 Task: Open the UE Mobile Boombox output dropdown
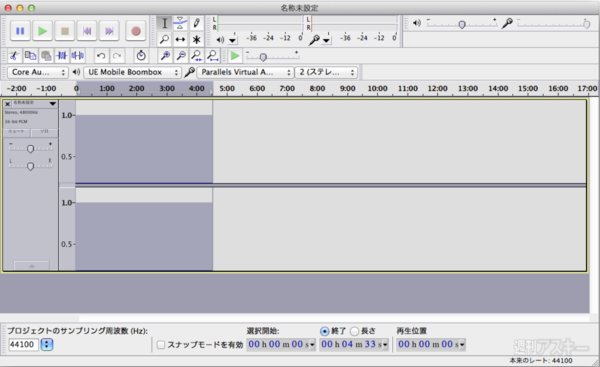pos(132,72)
